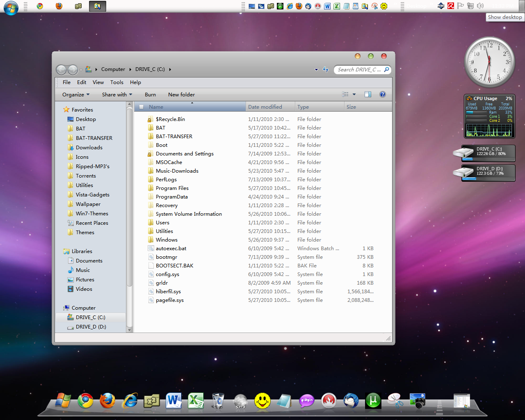The width and height of the screenshot is (525, 420).
Task: Launch Excel from the dock
Action: 196,401
